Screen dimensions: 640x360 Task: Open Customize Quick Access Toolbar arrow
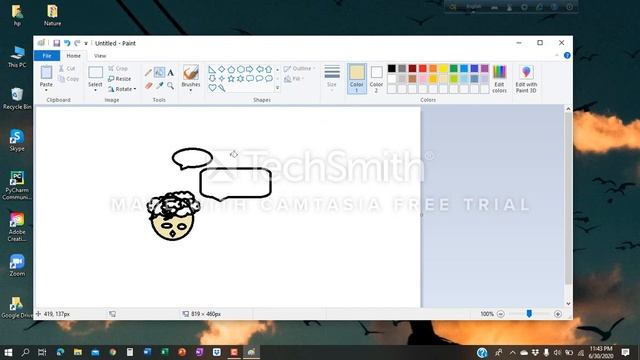(86, 43)
